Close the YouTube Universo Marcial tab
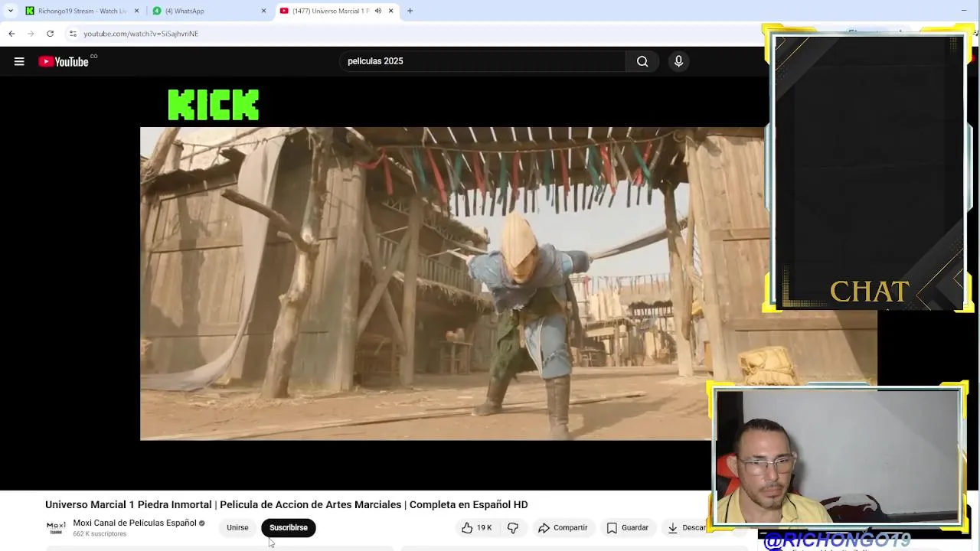Screen dimensions: 980x551 pyautogui.click(x=390, y=11)
